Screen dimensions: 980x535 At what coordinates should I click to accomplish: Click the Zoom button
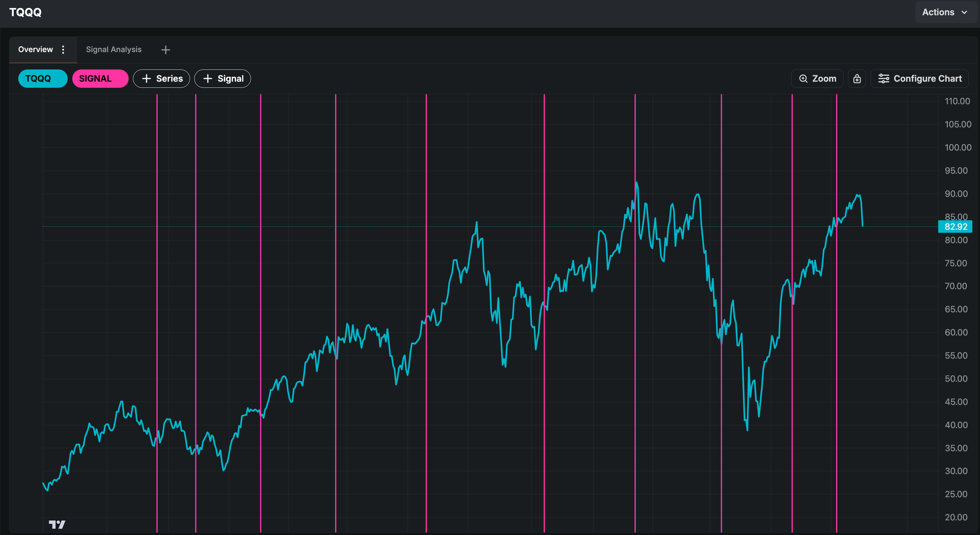[817, 79]
